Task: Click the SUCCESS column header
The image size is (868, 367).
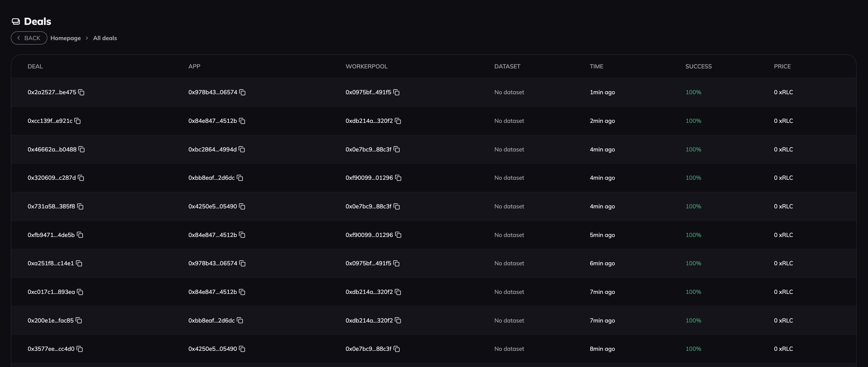Action: tap(698, 66)
